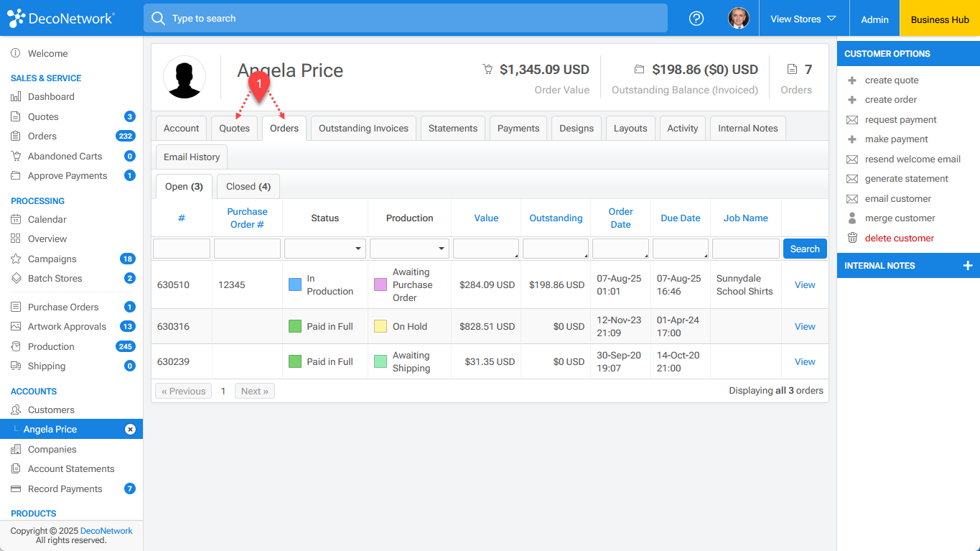Viewport: 980px width, 551px height.
Task: Open the Internal Notes tab
Action: (x=748, y=128)
